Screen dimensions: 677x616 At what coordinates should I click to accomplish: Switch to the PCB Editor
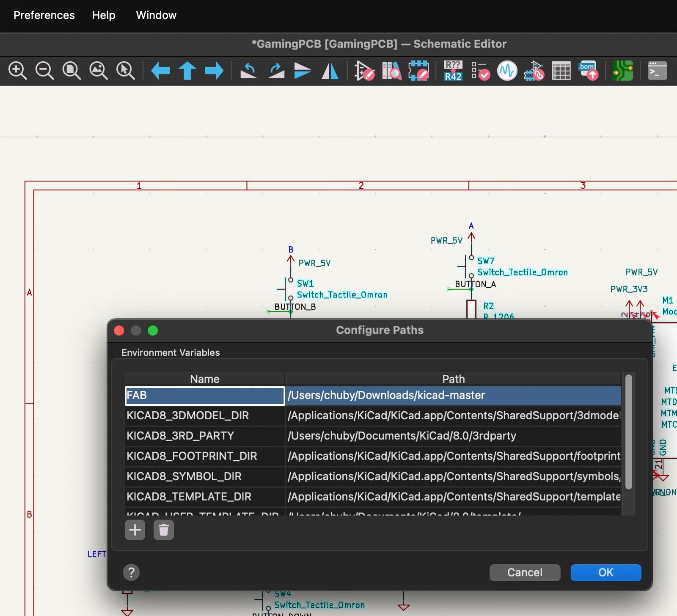pos(623,71)
